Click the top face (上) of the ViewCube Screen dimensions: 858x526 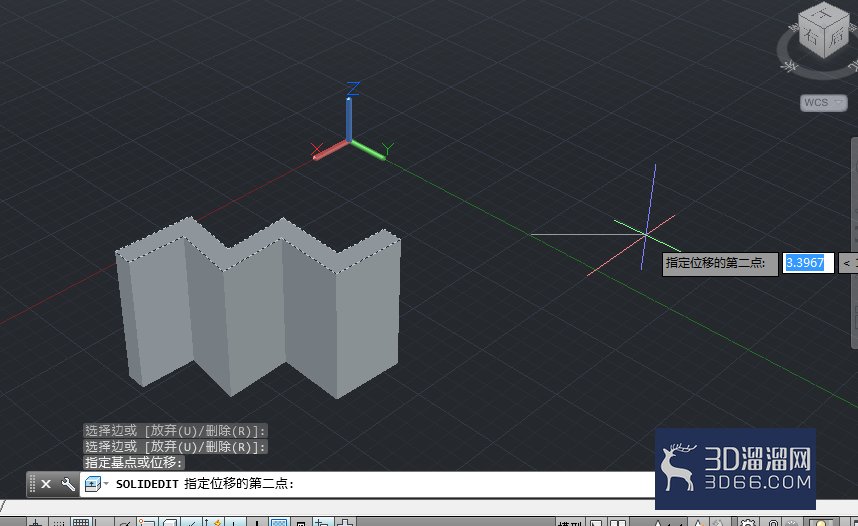(x=823, y=14)
